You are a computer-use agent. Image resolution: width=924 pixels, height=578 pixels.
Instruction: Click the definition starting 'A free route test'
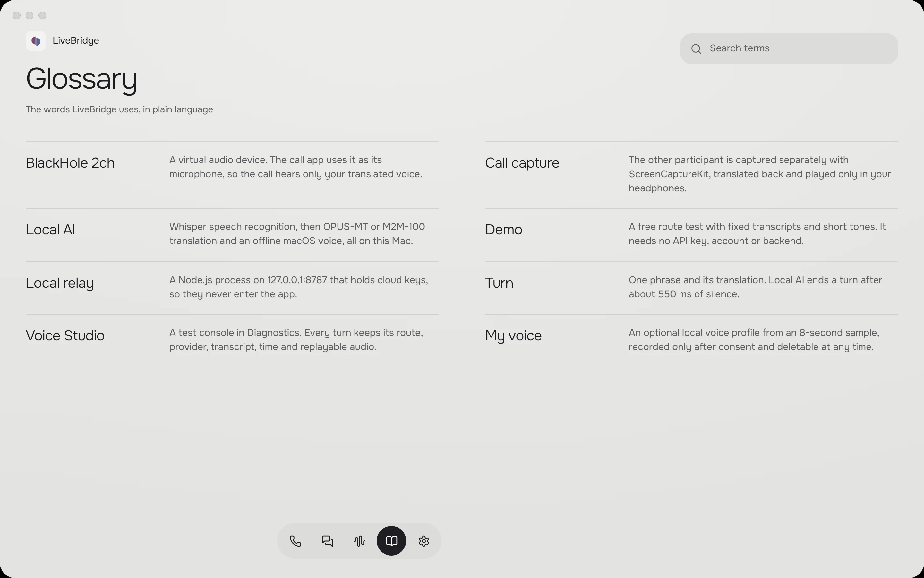[x=757, y=233]
